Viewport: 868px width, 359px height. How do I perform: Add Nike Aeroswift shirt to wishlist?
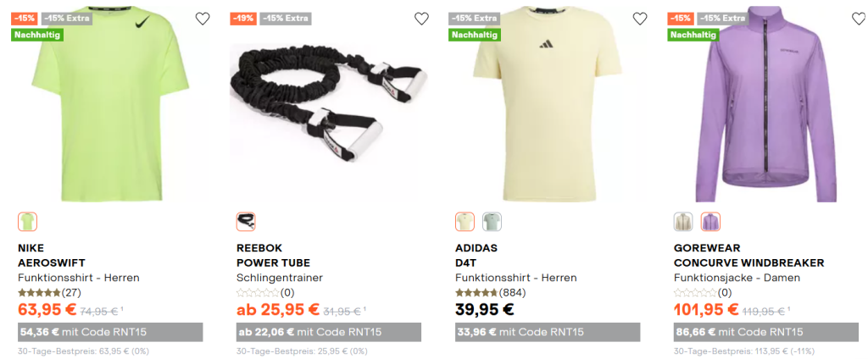tap(203, 19)
